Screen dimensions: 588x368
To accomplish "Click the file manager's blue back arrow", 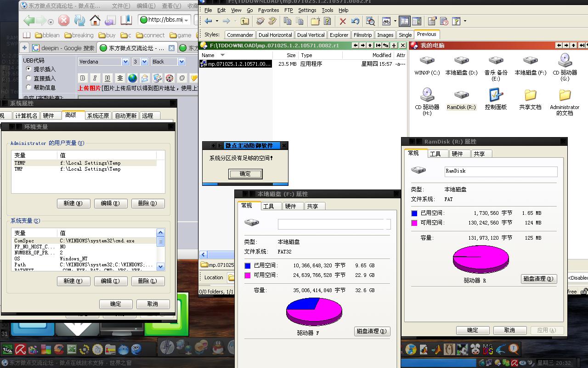I will [x=209, y=21].
